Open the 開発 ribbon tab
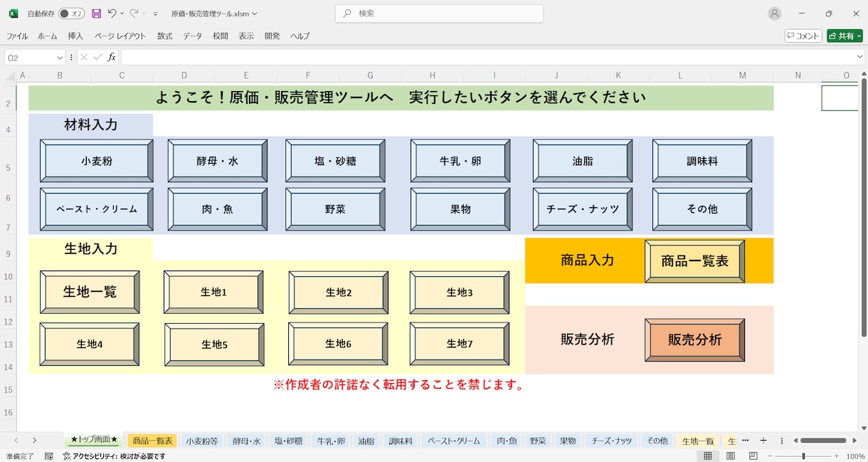 pyautogui.click(x=272, y=36)
